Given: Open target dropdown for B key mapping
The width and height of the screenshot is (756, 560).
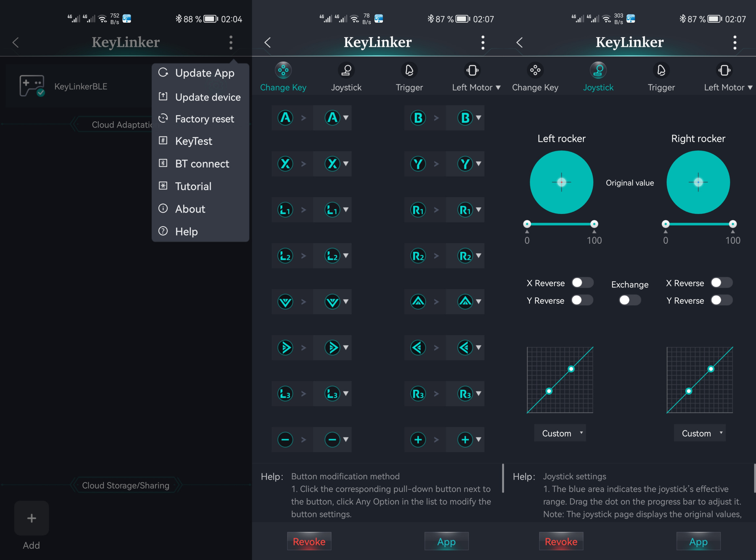Looking at the screenshot, I should 465,118.
